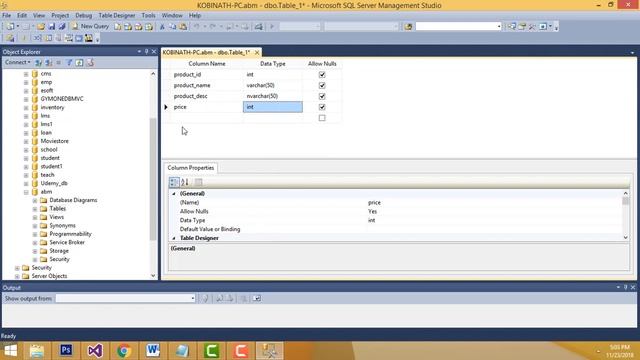Check Allow Nulls in the empty new row
Viewport: 640px width, 360px height.
pyautogui.click(x=322, y=118)
